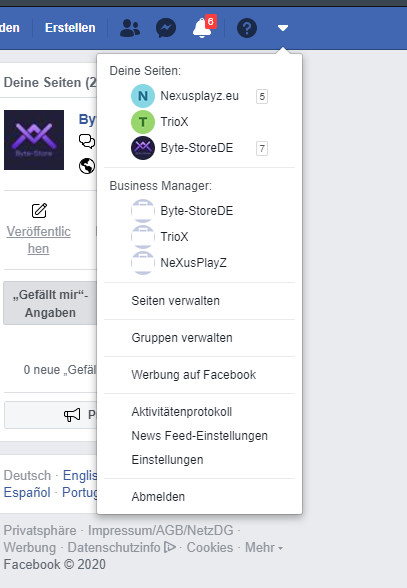Click the green TrioX page avatar
Image resolution: width=407 pixels, height=588 pixels.
tap(143, 122)
